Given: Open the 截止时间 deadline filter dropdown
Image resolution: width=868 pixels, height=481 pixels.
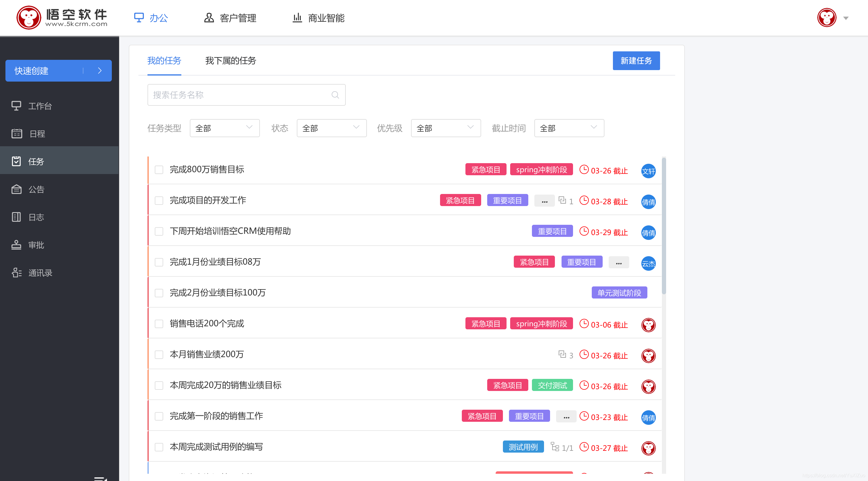Looking at the screenshot, I should coord(569,128).
